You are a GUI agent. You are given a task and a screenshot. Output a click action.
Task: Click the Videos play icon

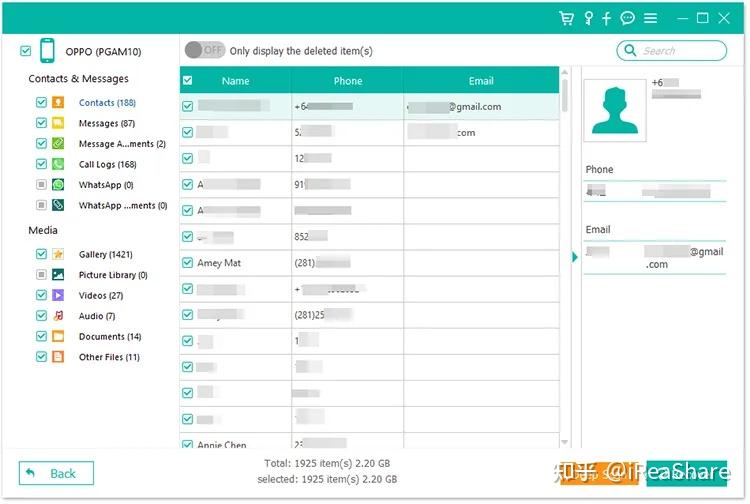point(58,295)
